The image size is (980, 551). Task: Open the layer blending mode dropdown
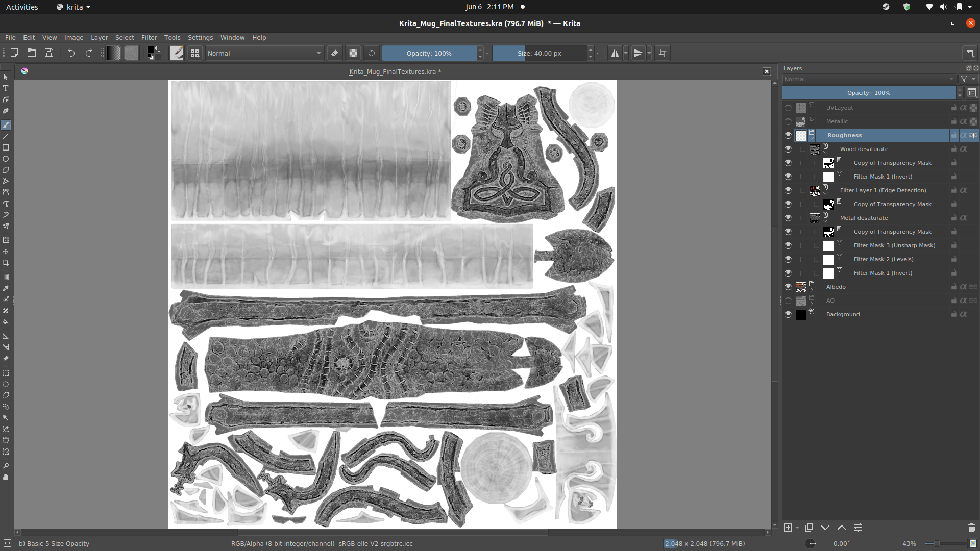(x=868, y=79)
